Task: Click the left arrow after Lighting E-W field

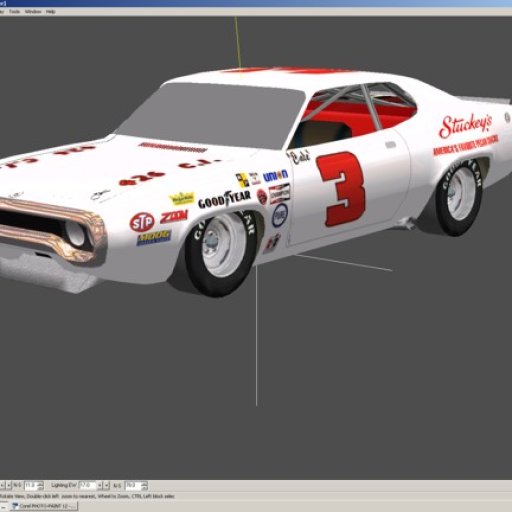Action: click(99, 485)
